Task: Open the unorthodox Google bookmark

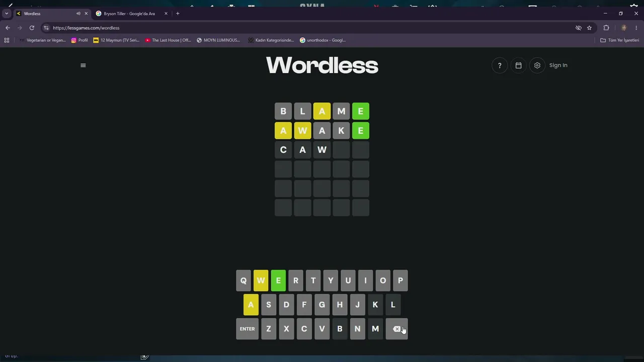Action: 323,40
